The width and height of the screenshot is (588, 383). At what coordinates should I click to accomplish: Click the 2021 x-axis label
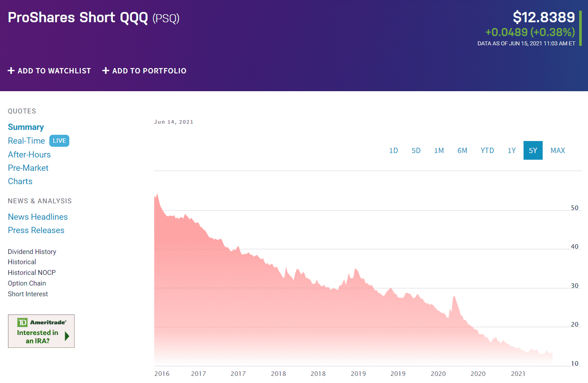tap(518, 374)
